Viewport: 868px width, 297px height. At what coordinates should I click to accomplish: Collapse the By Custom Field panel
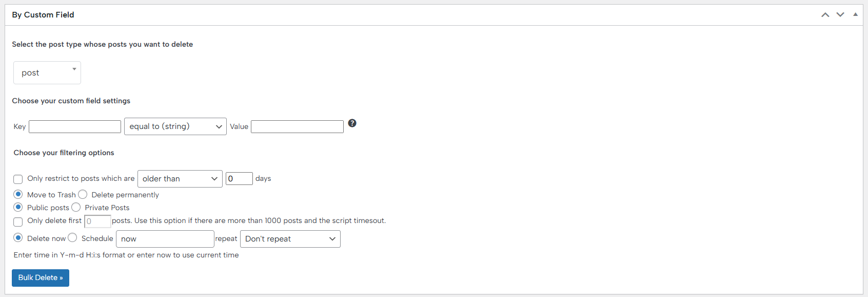[x=855, y=15]
